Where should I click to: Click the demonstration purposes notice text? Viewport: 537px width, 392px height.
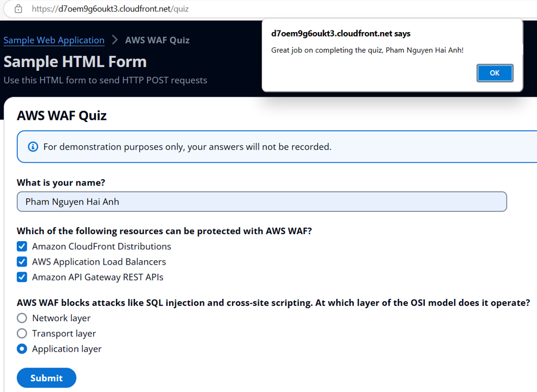point(187,147)
